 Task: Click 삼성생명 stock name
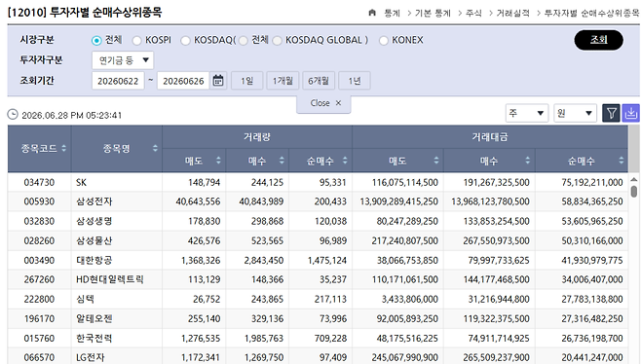[94, 221]
